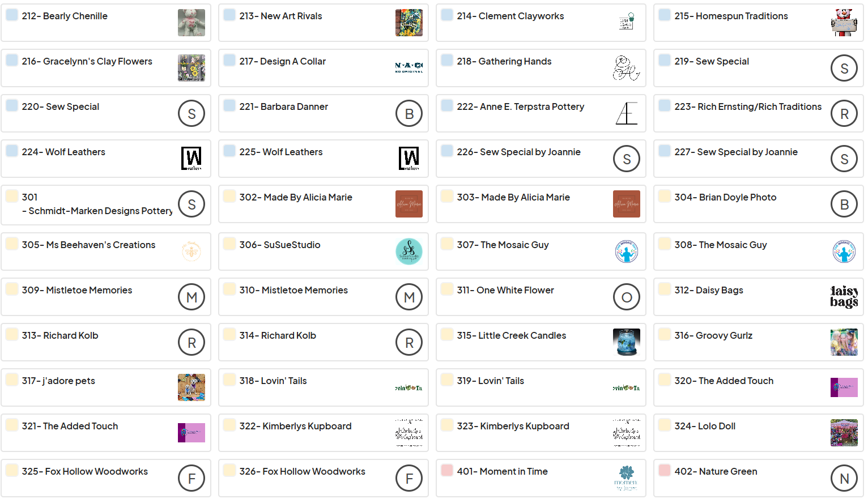The image size is (868, 503).
Task: Toggle the blue box for 215- Homespun Traditions
Action: (665, 15)
